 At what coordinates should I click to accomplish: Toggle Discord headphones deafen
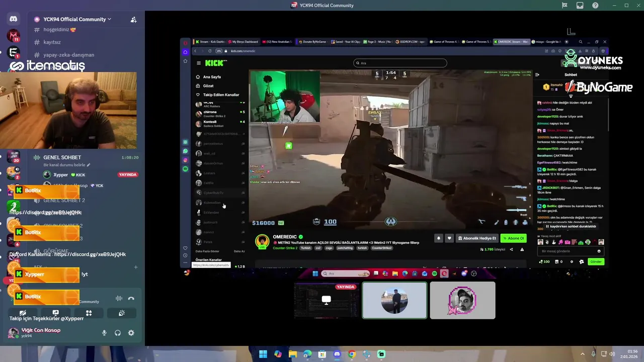tap(118, 333)
